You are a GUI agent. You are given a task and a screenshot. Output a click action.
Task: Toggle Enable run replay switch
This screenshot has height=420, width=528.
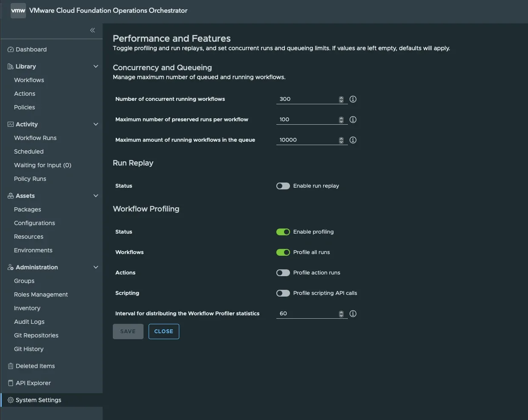[x=283, y=186]
